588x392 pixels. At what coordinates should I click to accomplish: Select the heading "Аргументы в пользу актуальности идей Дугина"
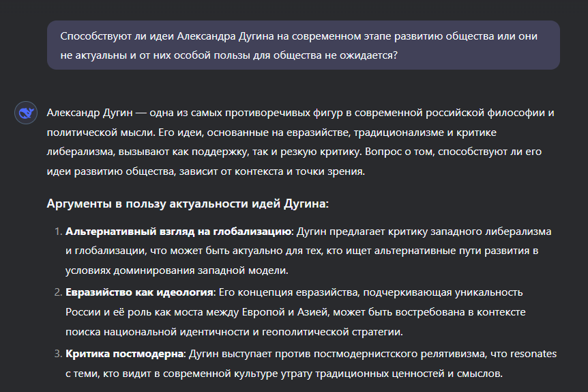[x=188, y=204]
